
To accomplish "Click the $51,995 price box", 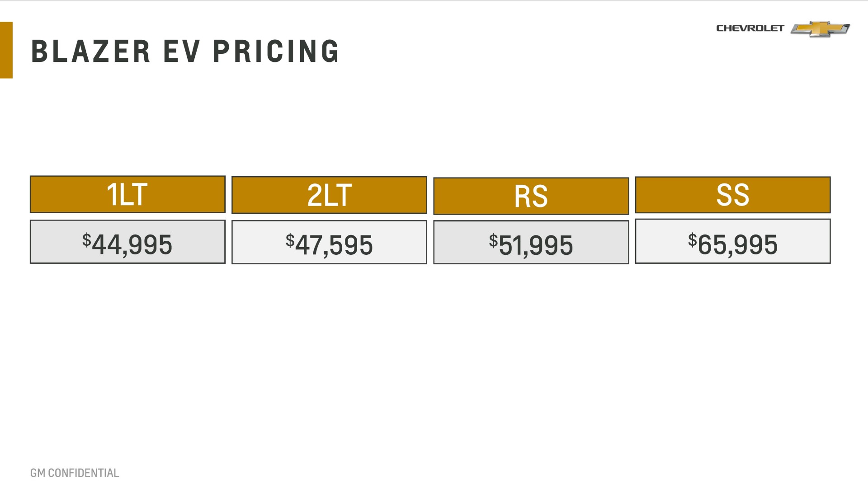I will pos(531,243).
